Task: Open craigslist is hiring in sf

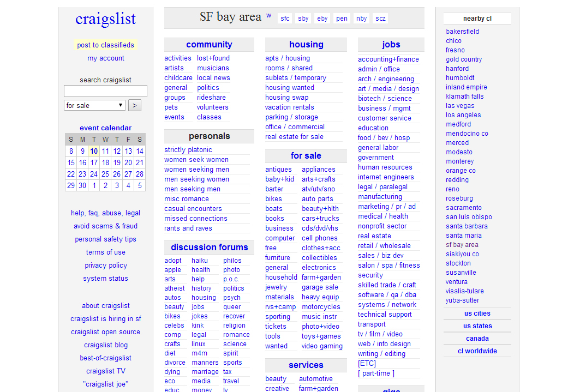Action: point(106,318)
